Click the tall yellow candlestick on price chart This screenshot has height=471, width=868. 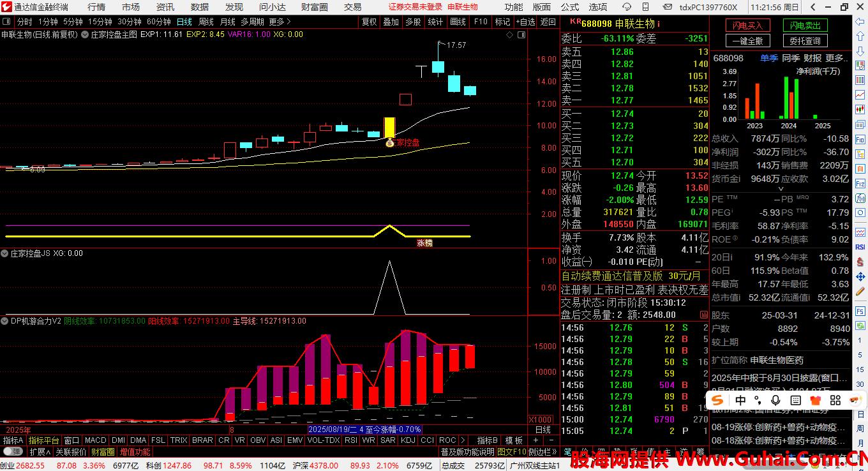389,128
